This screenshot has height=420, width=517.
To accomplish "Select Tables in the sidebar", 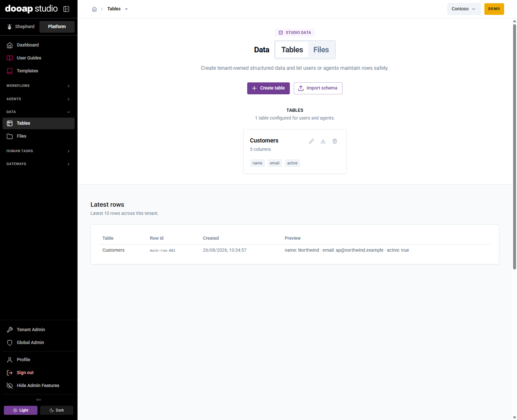I will (x=38, y=123).
